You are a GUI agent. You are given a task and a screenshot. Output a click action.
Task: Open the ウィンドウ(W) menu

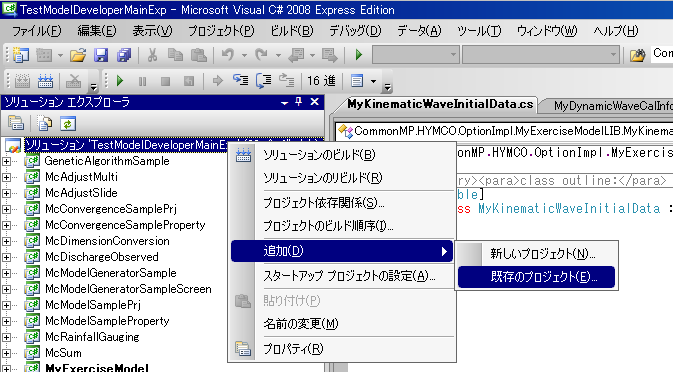pyautogui.click(x=547, y=31)
